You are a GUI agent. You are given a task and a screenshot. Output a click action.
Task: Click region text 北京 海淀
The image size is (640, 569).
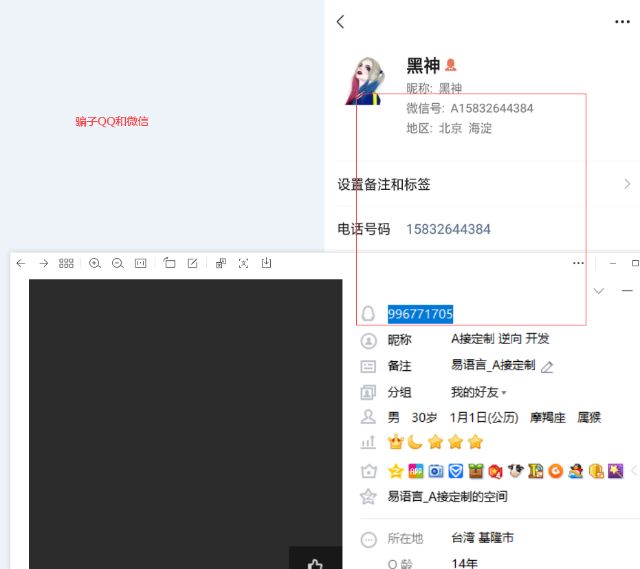click(x=465, y=128)
